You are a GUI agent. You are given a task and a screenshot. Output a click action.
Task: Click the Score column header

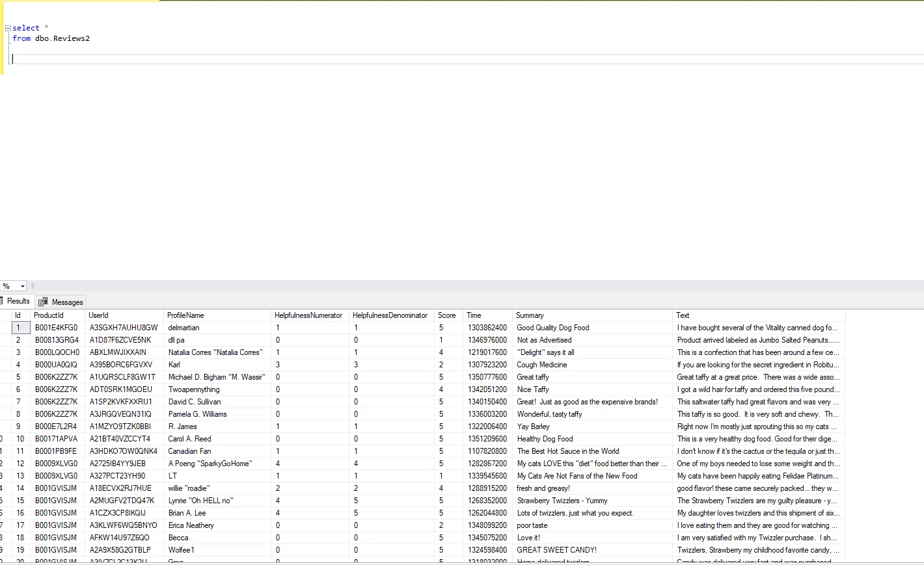[x=448, y=315]
